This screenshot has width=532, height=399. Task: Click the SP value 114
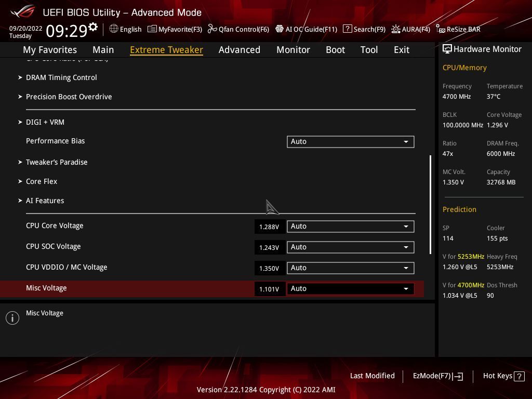point(448,238)
